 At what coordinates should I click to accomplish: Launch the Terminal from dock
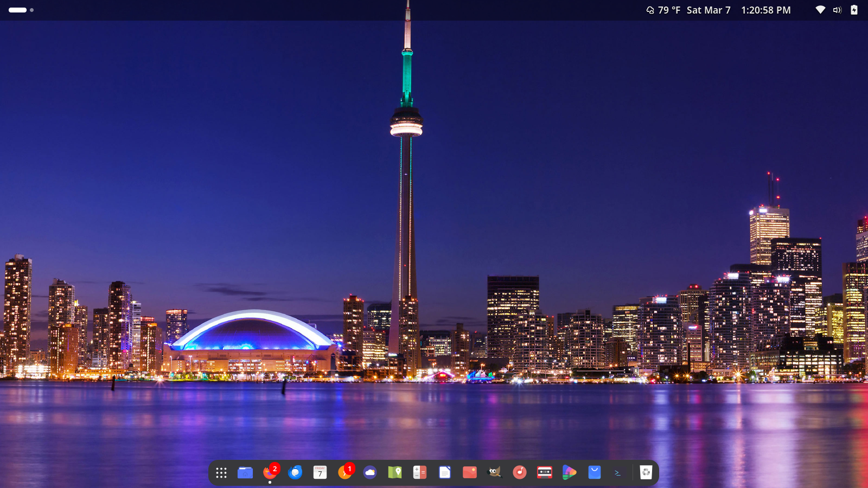click(x=619, y=473)
